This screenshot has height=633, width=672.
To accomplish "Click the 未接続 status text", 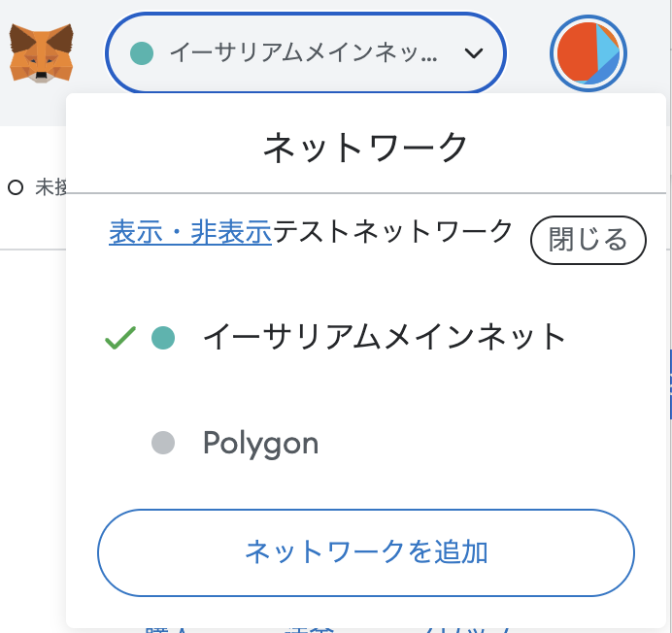I will pos(50,187).
